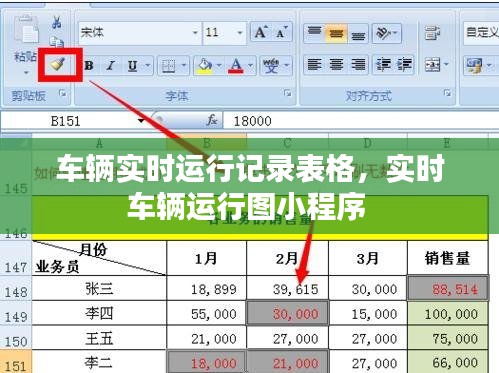Click the red font color A button

[236, 66]
